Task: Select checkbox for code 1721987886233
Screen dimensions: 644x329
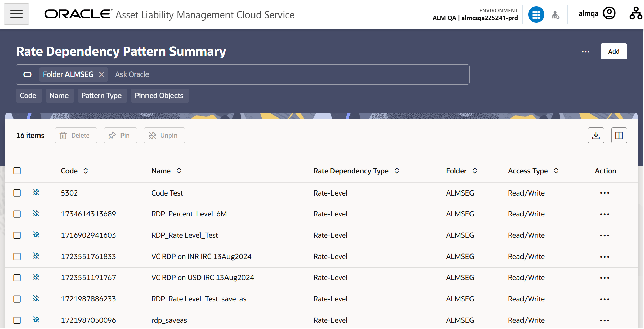Action: click(x=17, y=299)
